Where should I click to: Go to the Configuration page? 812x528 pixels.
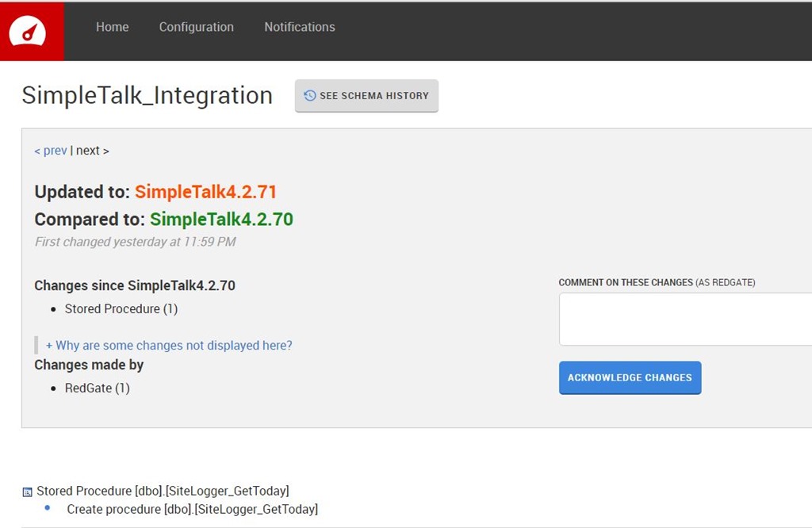(x=196, y=27)
